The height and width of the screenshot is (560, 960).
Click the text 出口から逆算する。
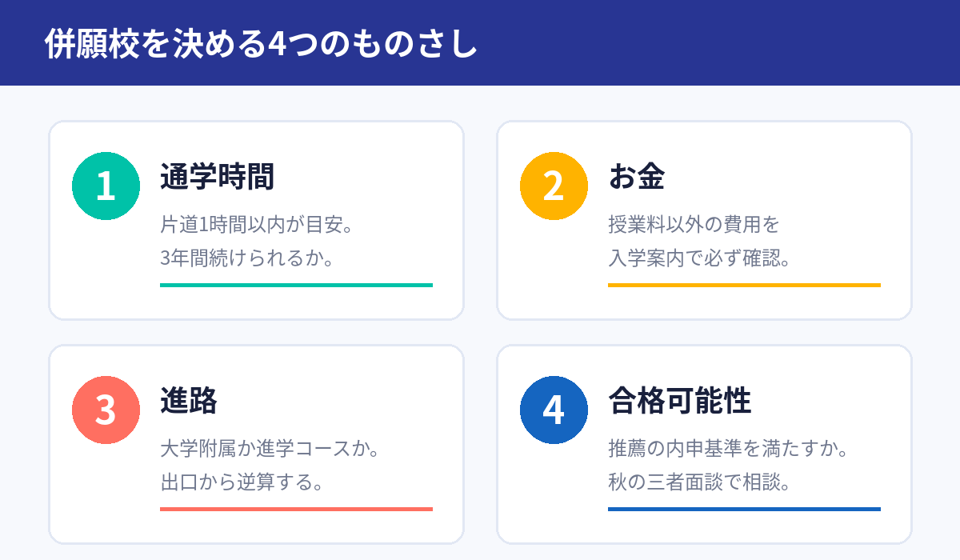coord(242,483)
